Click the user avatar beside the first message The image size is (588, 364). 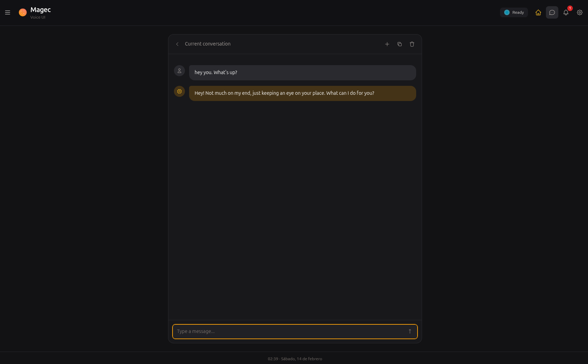tap(179, 71)
